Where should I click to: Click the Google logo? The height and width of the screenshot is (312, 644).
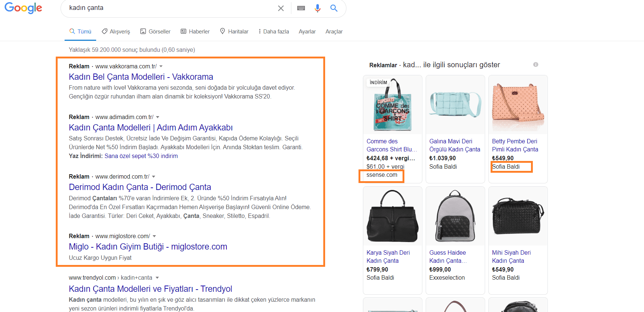[x=23, y=8]
